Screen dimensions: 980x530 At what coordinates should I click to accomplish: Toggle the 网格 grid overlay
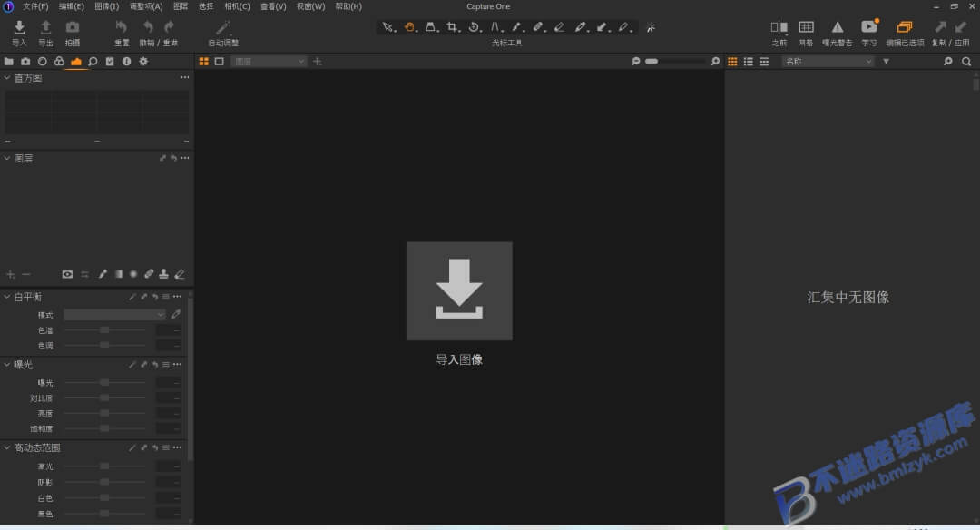point(807,27)
